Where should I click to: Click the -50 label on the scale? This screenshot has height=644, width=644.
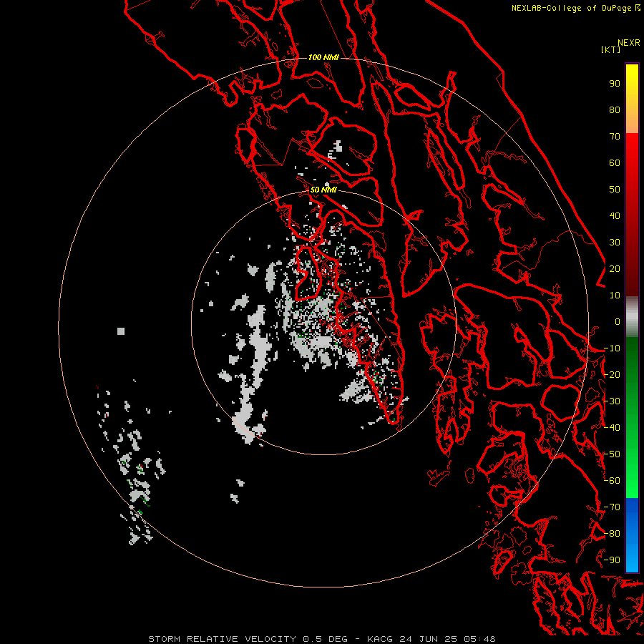612,454
